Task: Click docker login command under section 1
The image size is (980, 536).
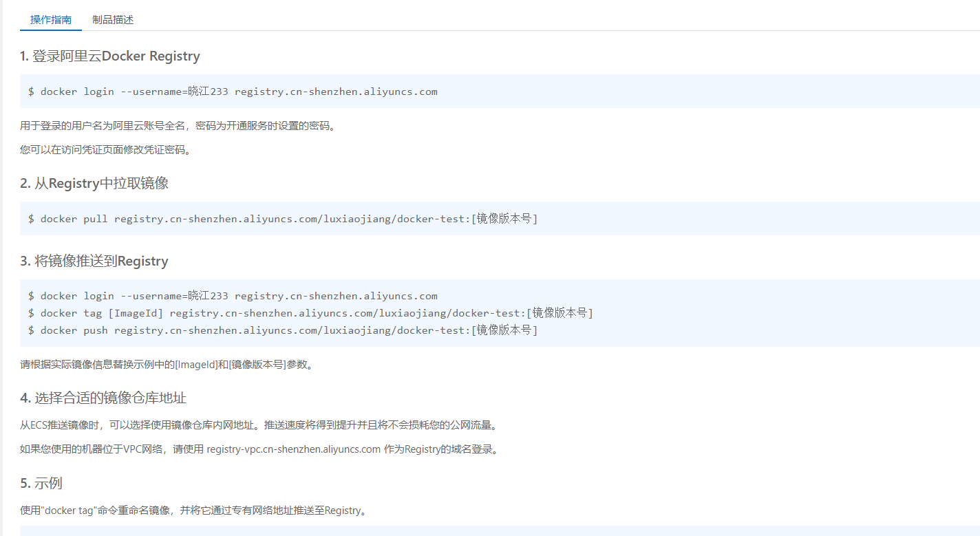Action: 233,92
